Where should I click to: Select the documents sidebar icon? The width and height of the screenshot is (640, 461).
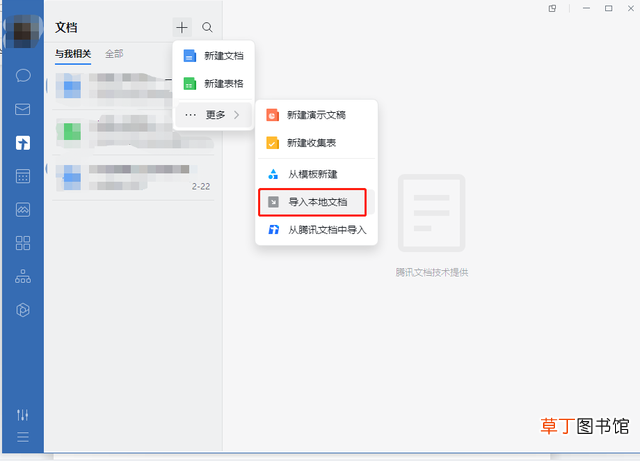click(x=23, y=143)
